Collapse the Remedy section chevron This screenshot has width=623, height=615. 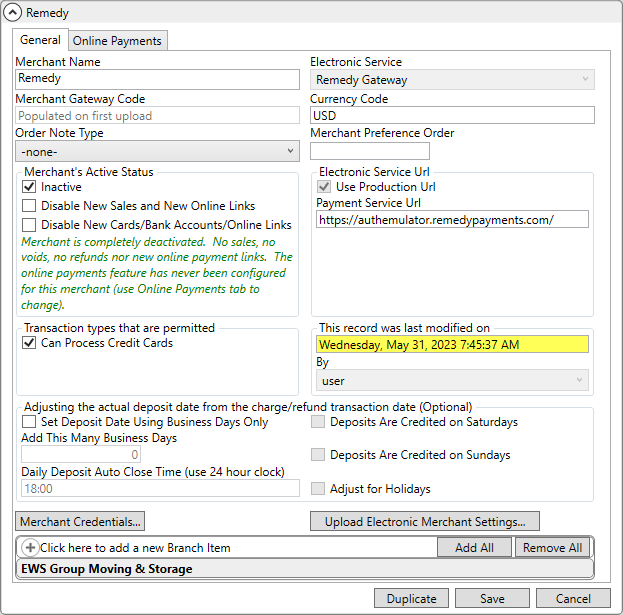12,13
